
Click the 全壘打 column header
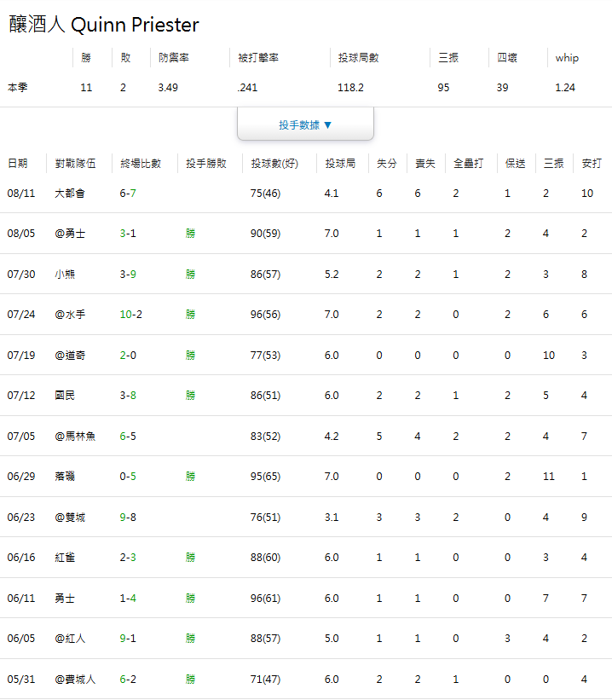(x=468, y=164)
